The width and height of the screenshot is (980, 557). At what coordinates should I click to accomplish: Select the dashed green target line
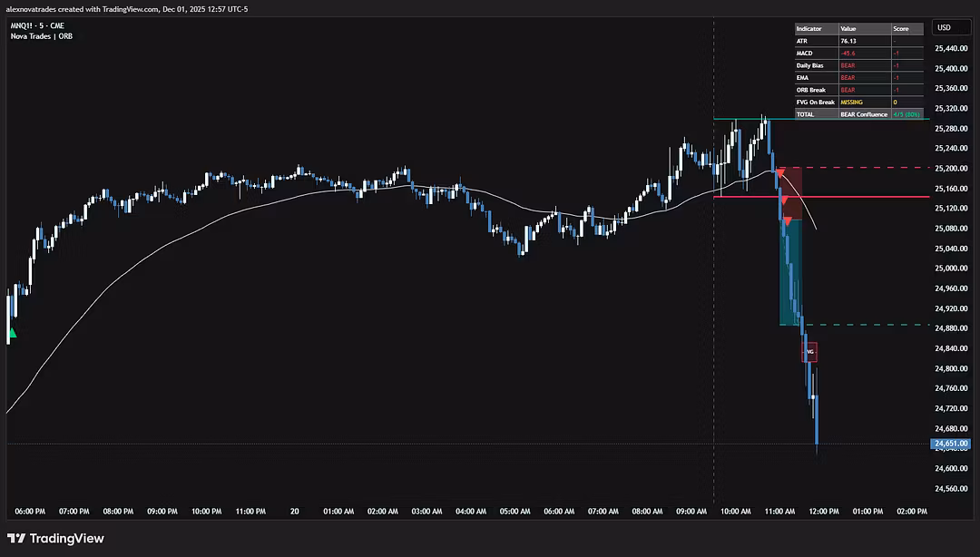pos(862,325)
